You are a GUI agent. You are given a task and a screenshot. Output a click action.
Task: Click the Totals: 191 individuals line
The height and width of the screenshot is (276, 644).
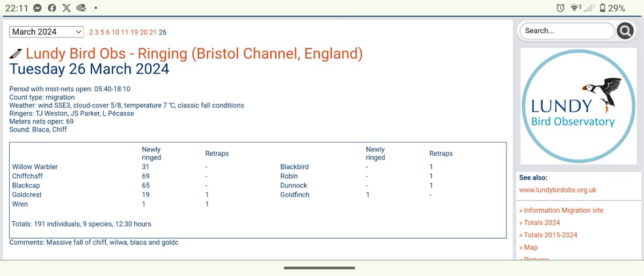pos(82,224)
